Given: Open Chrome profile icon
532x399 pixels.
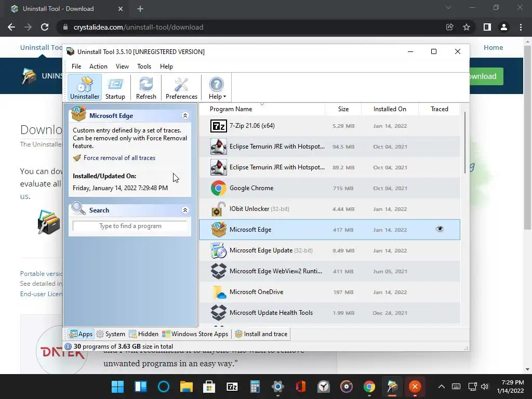Looking at the screenshot, I should tap(504, 27).
